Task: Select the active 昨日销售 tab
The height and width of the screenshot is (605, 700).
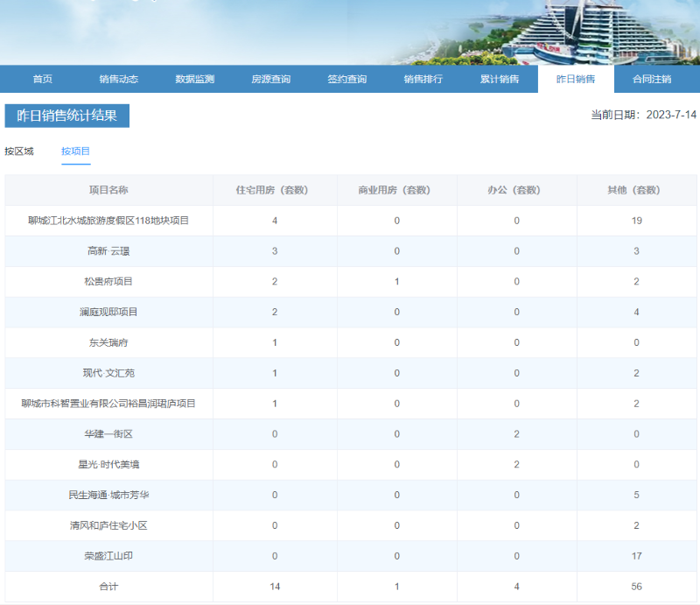Action: pyautogui.click(x=575, y=79)
